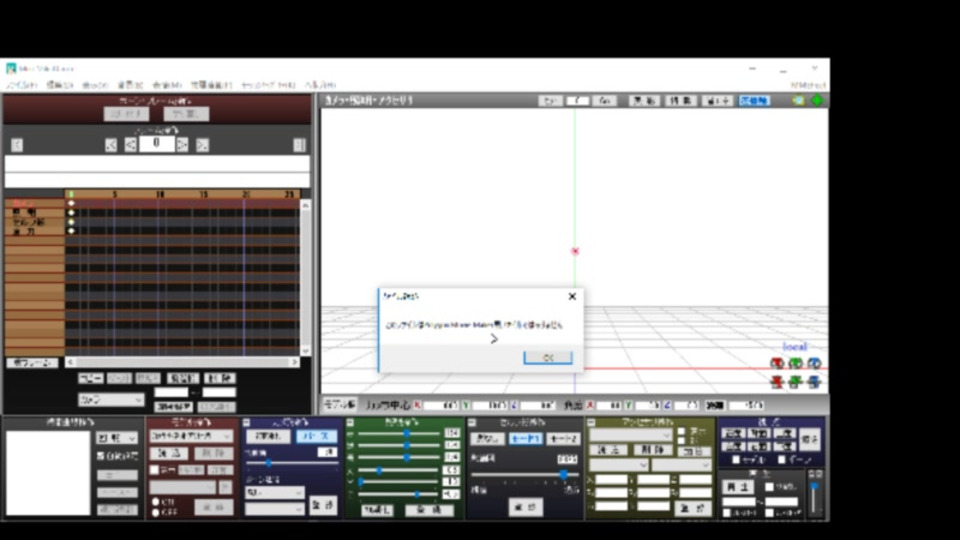Open the interpolation curve type dropdown
Viewport: 960px width, 540px height.
click(x=117, y=438)
